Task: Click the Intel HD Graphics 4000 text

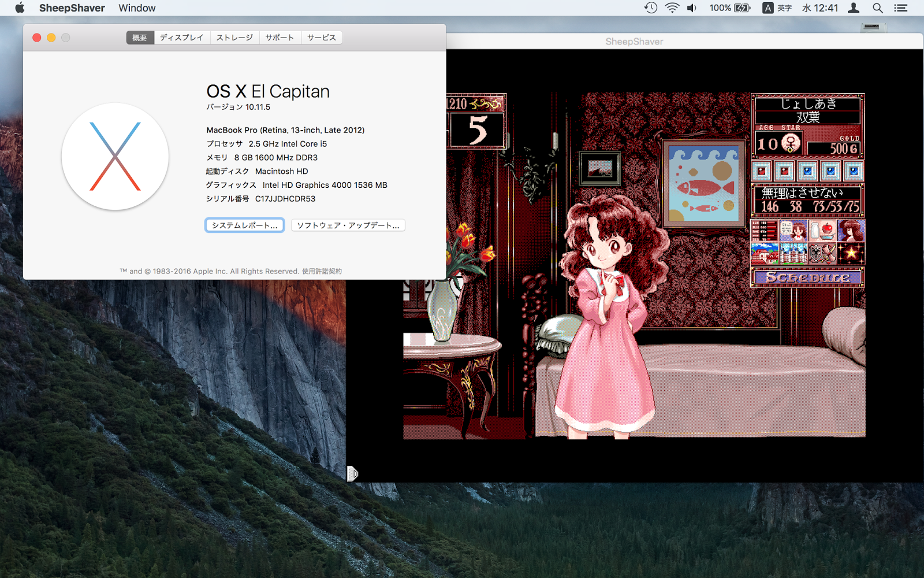Action: coord(325,185)
